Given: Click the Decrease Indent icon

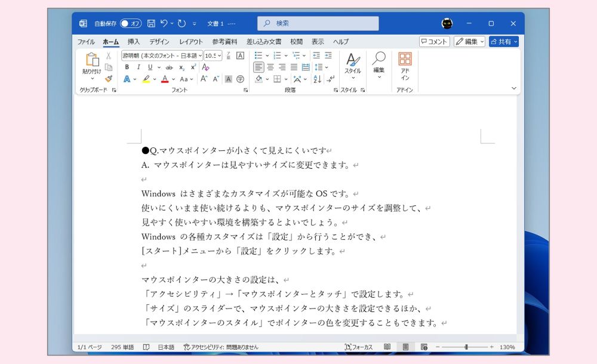Looking at the screenshot, I should click(316, 55).
